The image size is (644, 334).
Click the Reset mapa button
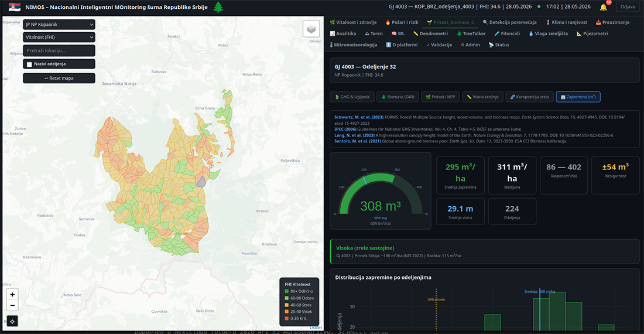coord(59,78)
